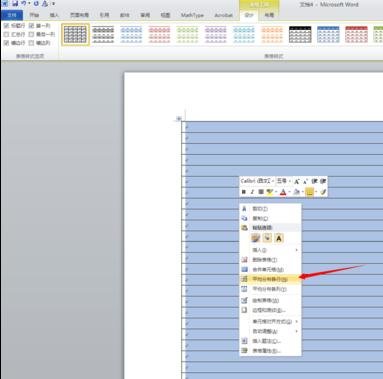
Task: Expand the 插入 (Insert) submenu in context menu
Action: coord(270,250)
